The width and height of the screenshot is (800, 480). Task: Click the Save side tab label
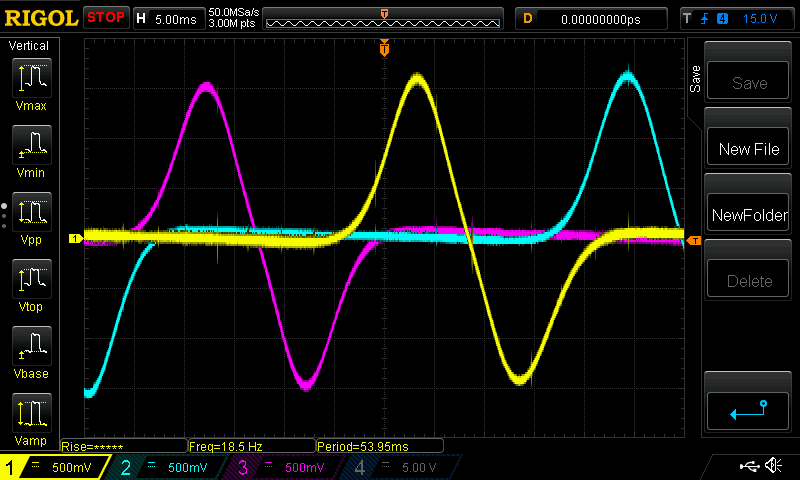tap(695, 79)
